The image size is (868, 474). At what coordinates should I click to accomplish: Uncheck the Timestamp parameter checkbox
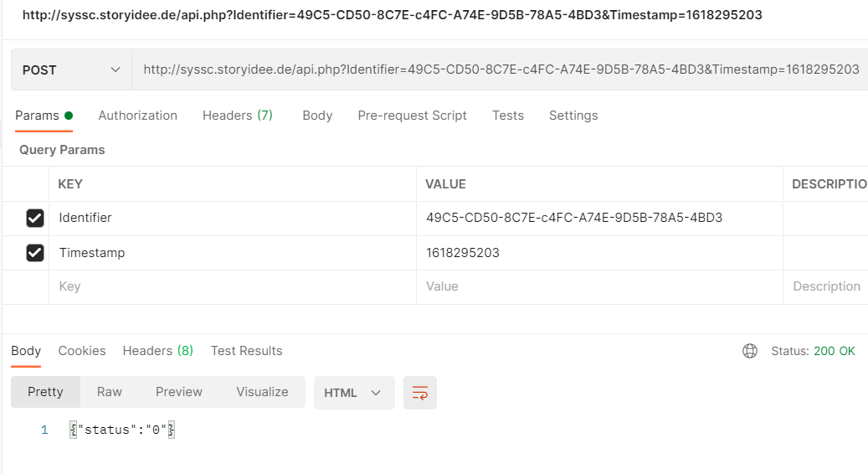point(35,253)
